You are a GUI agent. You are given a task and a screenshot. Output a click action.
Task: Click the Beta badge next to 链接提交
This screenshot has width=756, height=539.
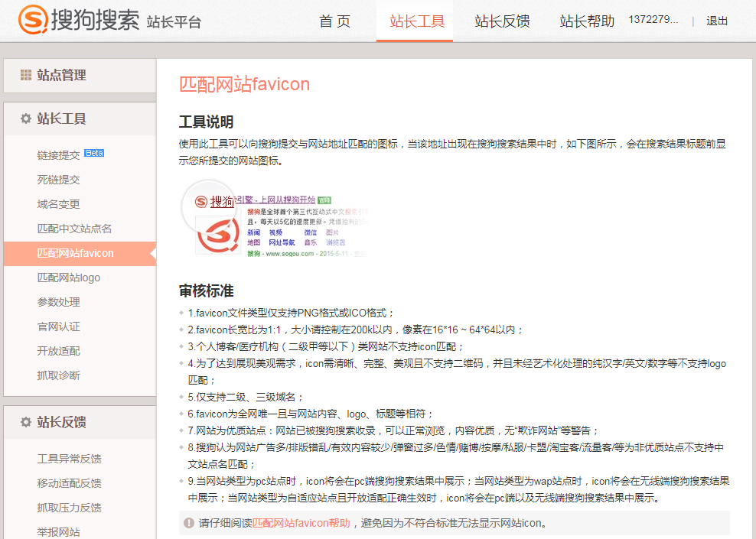click(x=94, y=154)
